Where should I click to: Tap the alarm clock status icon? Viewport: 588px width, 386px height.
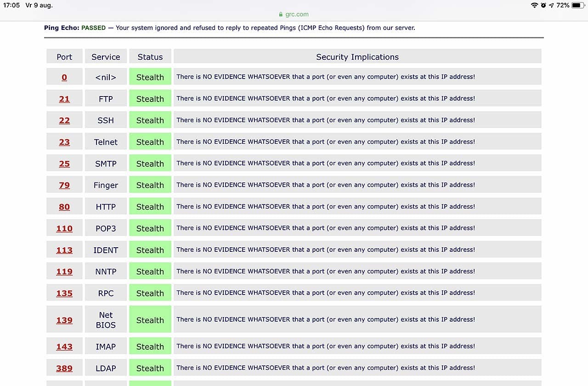pyautogui.click(x=543, y=6)
